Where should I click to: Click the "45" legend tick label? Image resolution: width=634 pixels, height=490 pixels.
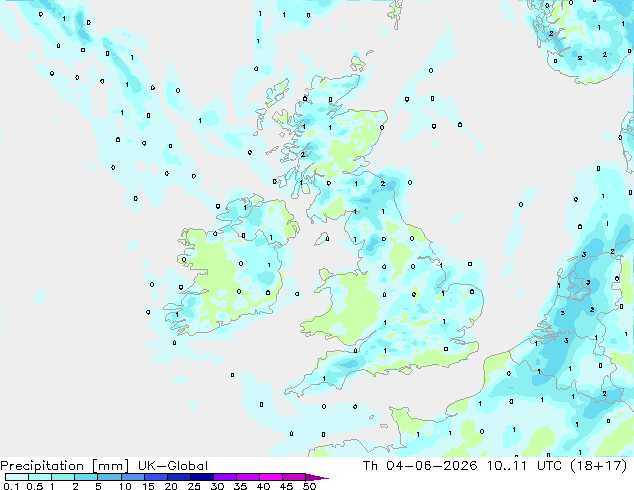click(x=286, y=486)
